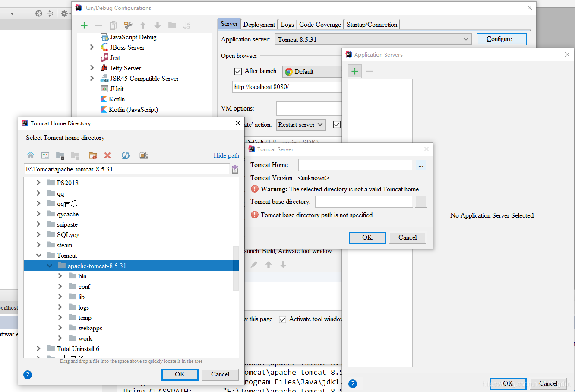The image size is (575, 392).
Task: Switch to the Startup/Connection tab
Action: (x=372, y=25)
